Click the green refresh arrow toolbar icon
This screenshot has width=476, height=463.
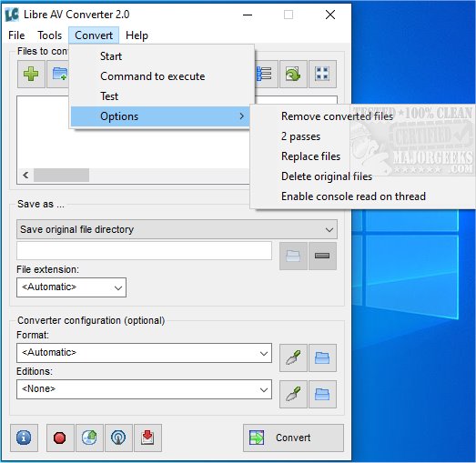tap(293, 74)
